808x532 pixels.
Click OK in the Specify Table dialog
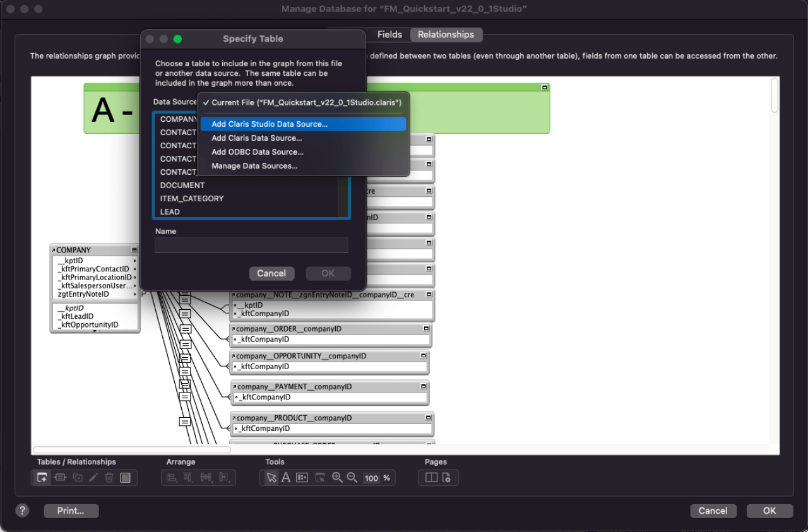tap(328, 273)
